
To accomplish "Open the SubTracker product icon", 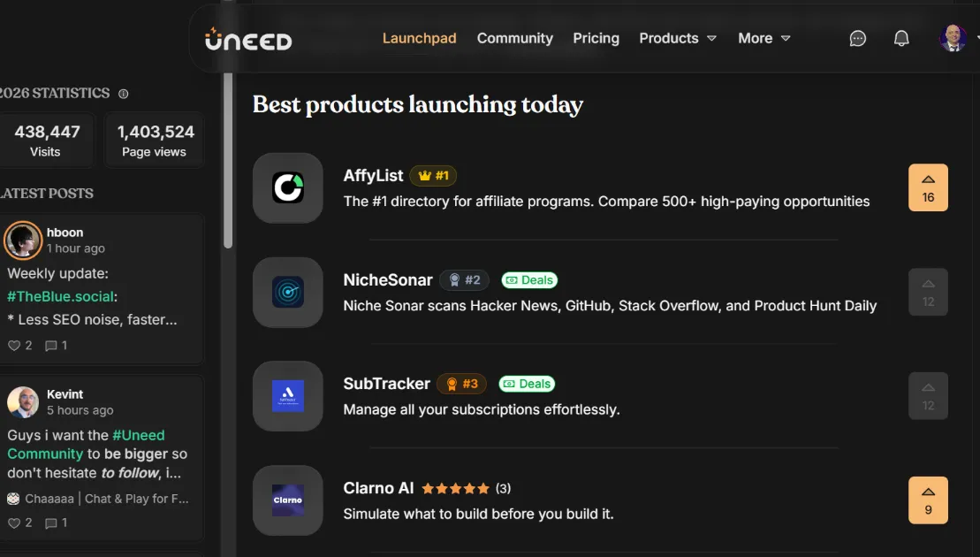I will tap(287, 396).
